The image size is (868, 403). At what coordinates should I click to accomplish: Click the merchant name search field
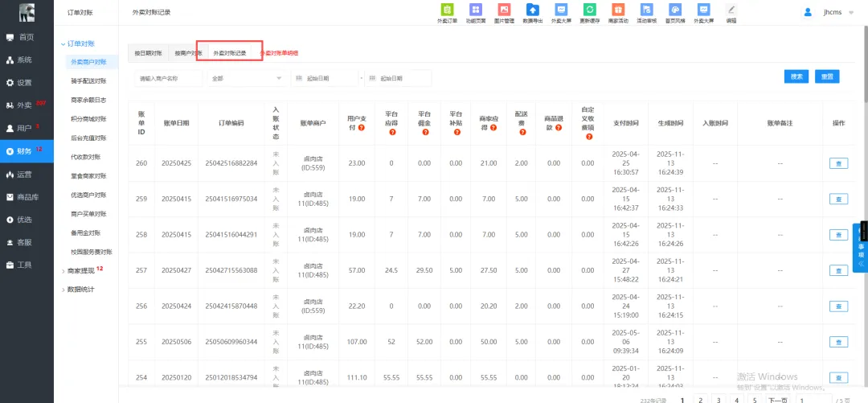(168, 78)
